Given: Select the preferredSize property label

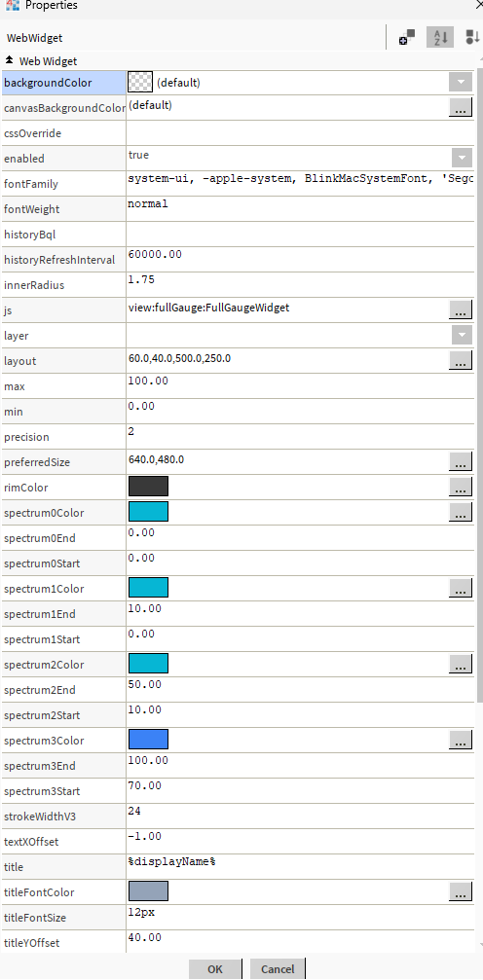Looking at the screenshot, I should tap(37, 462).
